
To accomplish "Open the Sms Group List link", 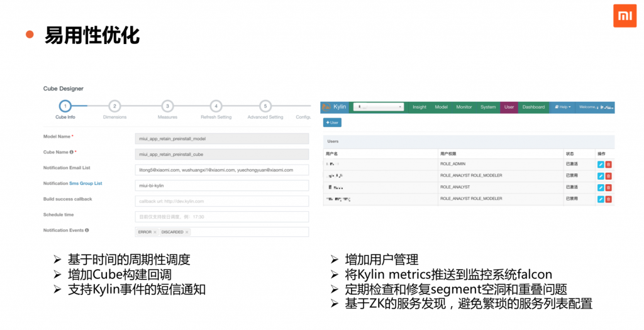I will [86, 184].
